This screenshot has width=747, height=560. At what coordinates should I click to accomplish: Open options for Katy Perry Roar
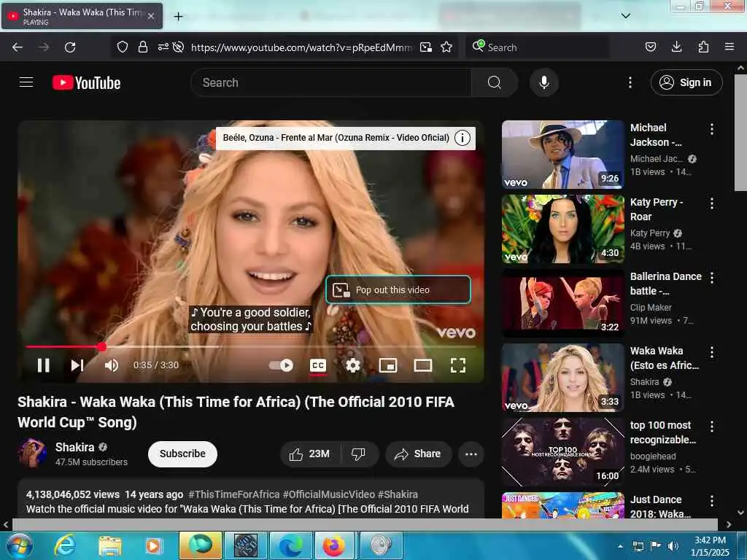pyautogui.click(x=712, y=203)
